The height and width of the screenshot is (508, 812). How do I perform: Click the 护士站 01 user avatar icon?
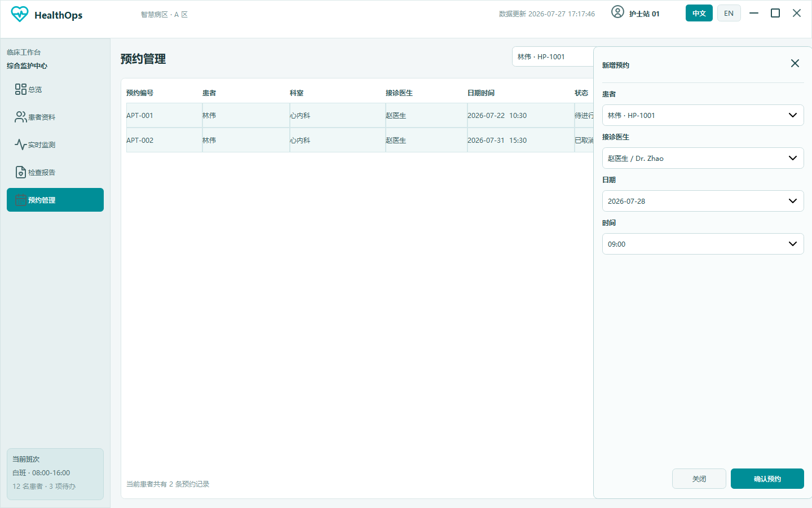click(x=618, y=12)
